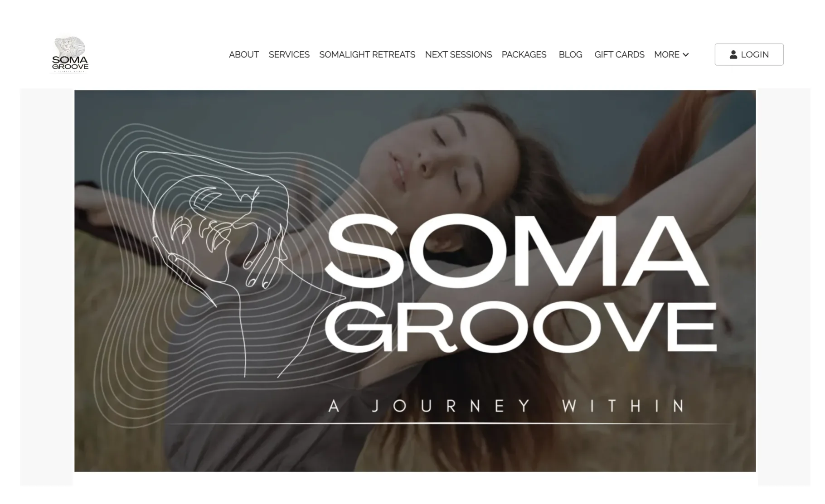Visit the BLOG section

[x=570, y=55]
